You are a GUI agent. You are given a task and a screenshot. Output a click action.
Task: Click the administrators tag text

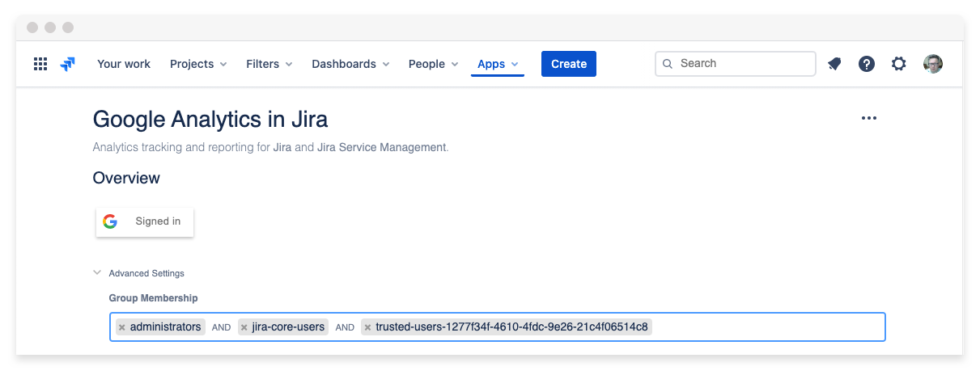pyautogui.click(x=165, y=327)
